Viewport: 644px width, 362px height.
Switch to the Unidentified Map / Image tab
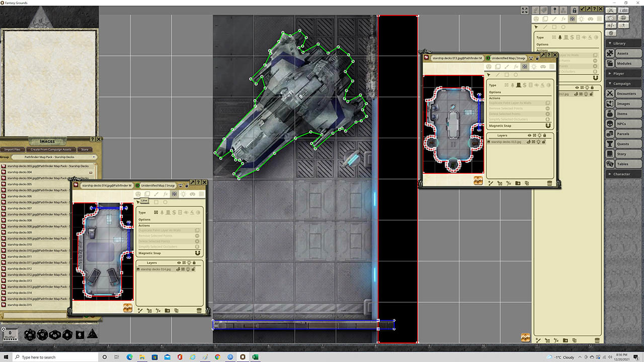pyautogui.click(x=509, y=58)
